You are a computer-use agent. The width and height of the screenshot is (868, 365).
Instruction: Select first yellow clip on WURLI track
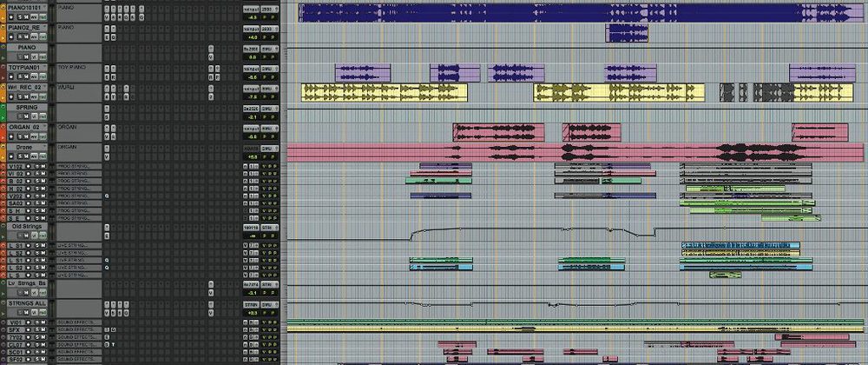point(385,92)
